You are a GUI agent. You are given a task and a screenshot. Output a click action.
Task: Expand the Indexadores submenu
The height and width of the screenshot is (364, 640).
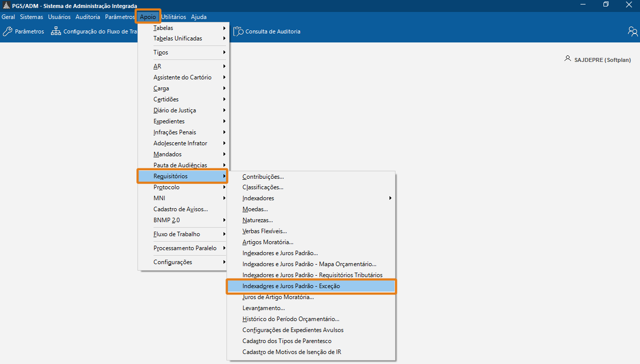(x=311, y=198)
